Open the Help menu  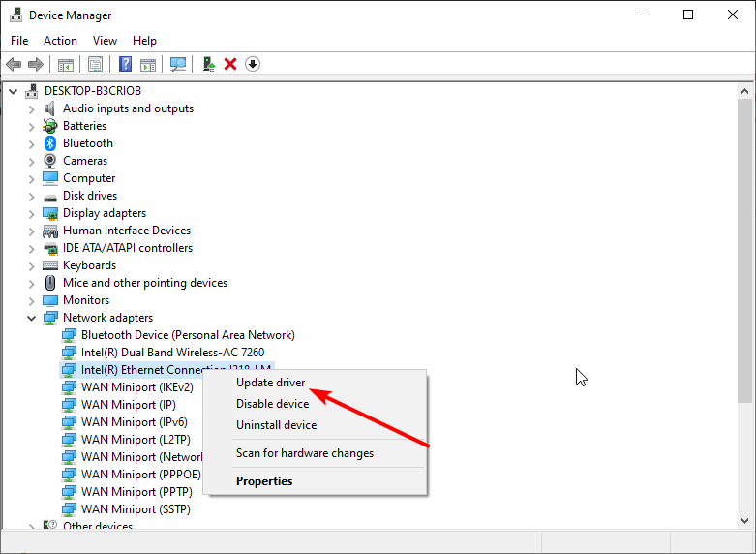pyautogui.click(x=144, y=41)
